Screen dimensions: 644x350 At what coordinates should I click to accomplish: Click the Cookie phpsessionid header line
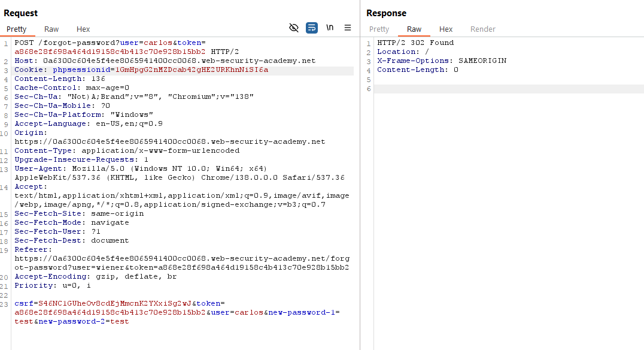[141, 70]
